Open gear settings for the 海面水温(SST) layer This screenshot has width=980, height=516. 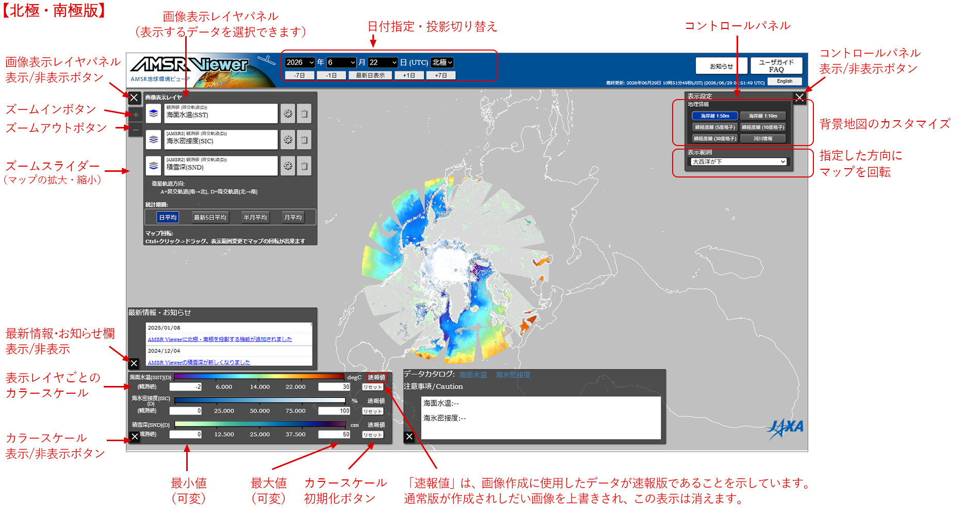click(x=288, y=114)
